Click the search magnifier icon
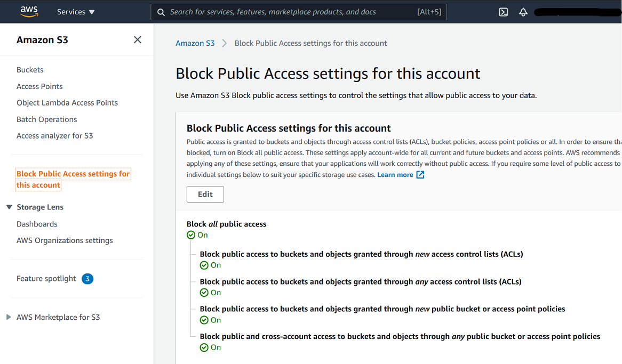The width and height of the screenshot is (622, 364). pyautogui.click(x=161, y=12)
